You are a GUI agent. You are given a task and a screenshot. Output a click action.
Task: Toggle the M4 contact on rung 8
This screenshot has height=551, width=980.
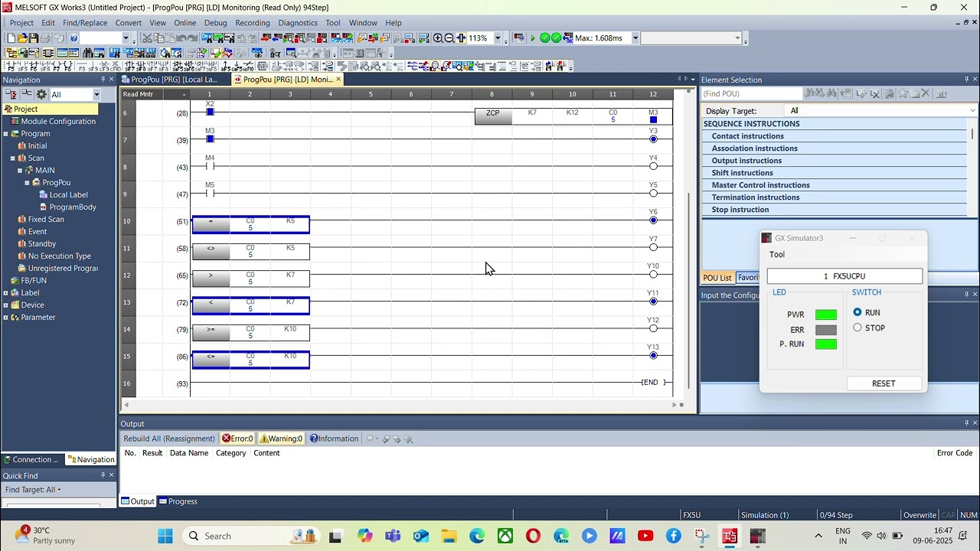[x=210, y=166]
